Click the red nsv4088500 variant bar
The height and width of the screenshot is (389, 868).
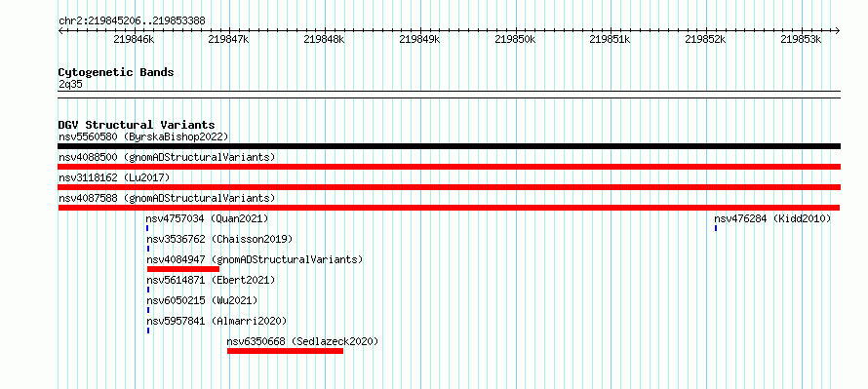point(449,167)
